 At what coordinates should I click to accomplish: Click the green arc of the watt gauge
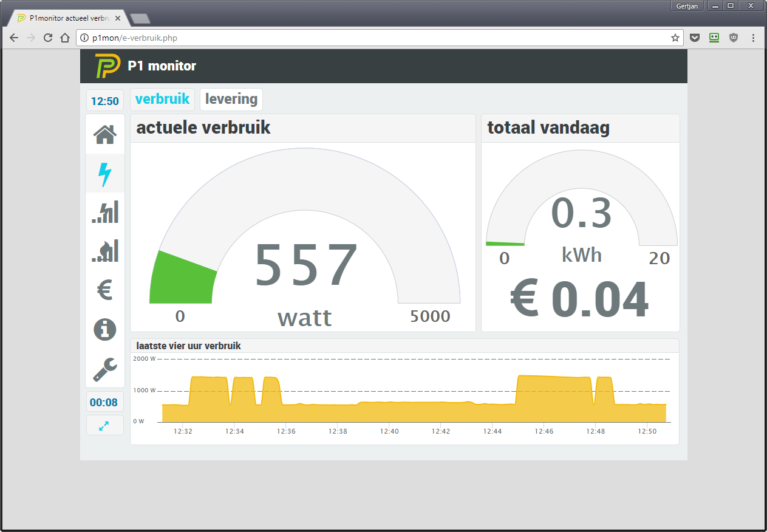(x=182, y=278)
